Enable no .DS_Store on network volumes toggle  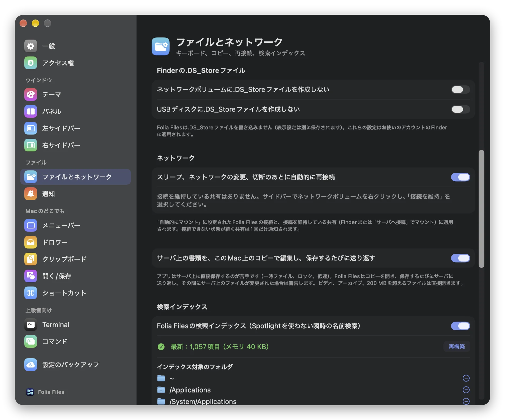(x=460, y=89)
